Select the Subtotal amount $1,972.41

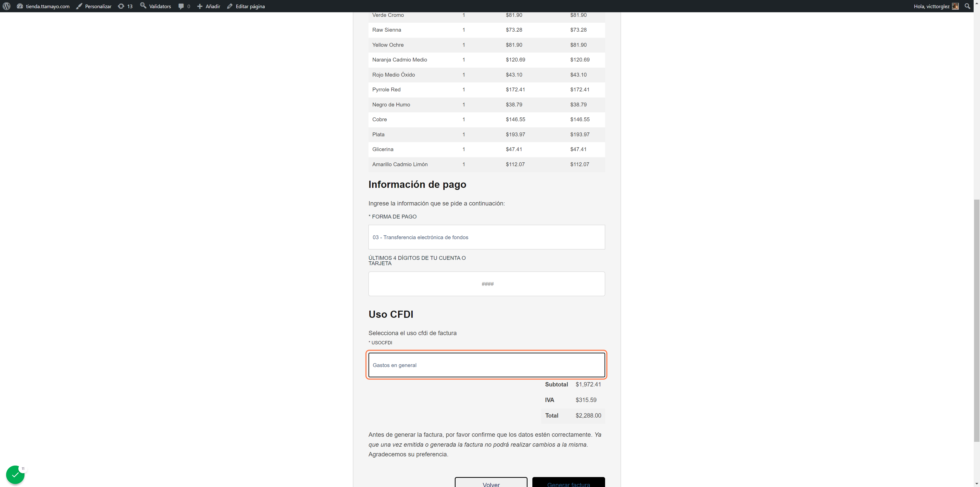(588, 384)
